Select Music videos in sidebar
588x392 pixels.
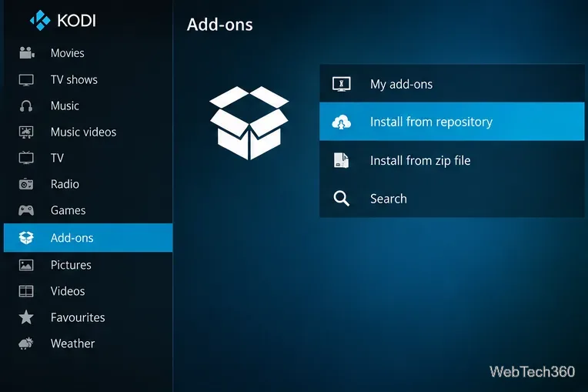point(89,132)
